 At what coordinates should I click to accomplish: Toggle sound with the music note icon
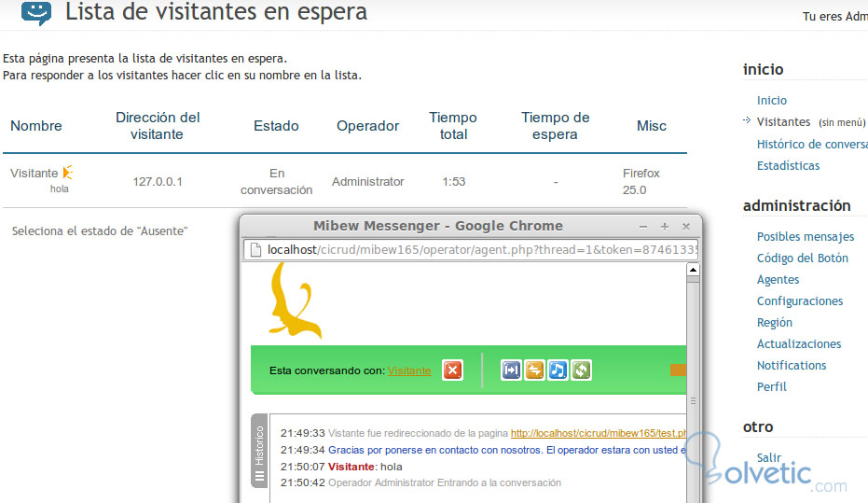coord(558,370)
